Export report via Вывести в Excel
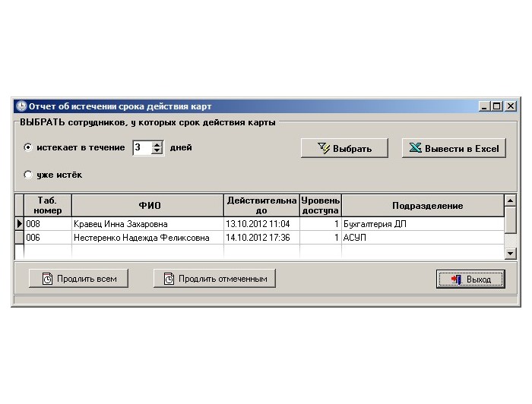The width and height of the screenshot is (532, 404). click(454, 148)
